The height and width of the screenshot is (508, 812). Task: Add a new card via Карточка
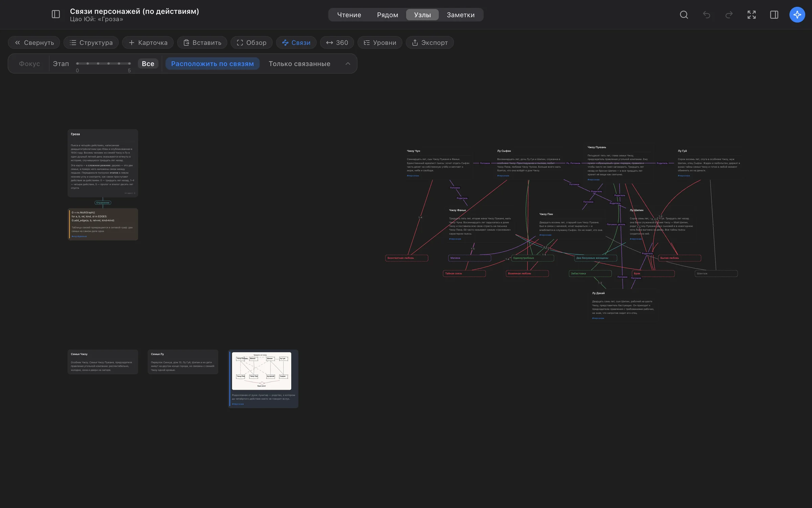[x=148, y=43]
